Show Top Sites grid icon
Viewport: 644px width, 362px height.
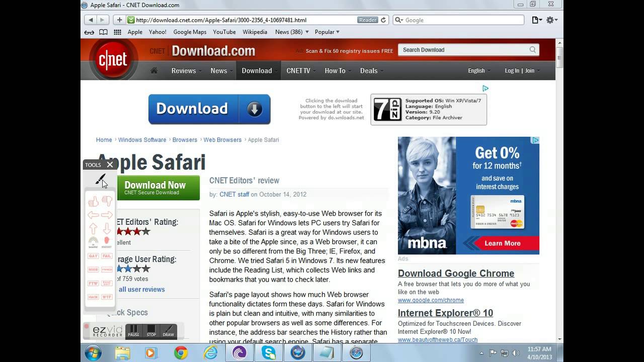(x=117, y=32)
